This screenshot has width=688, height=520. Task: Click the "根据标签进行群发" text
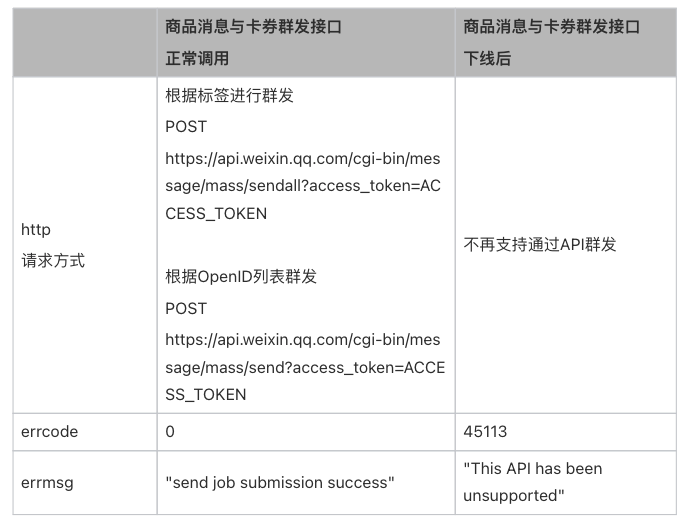[229, 97]
